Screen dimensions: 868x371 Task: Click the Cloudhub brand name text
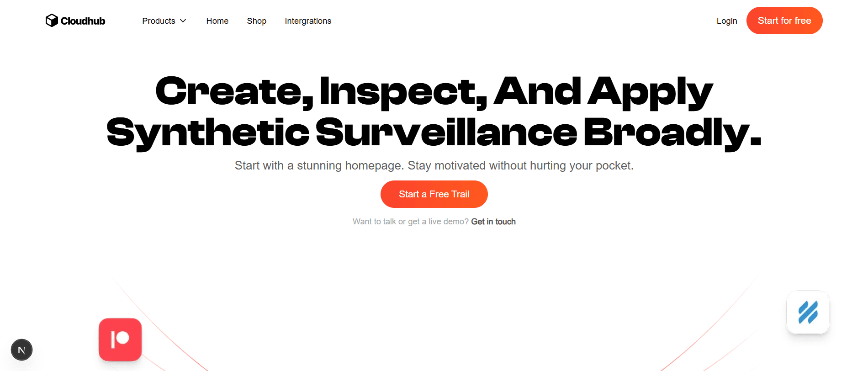(83, 21)
